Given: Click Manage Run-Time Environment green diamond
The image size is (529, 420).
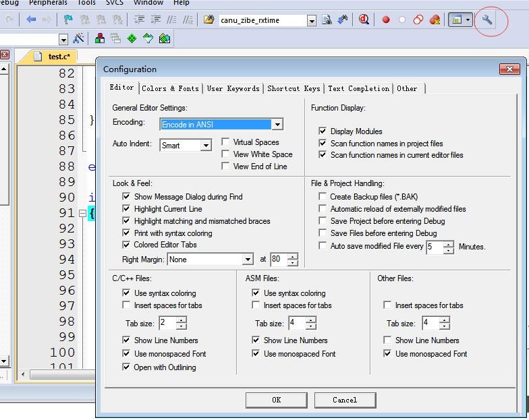Looking at the screenshot, I should 132,38.
